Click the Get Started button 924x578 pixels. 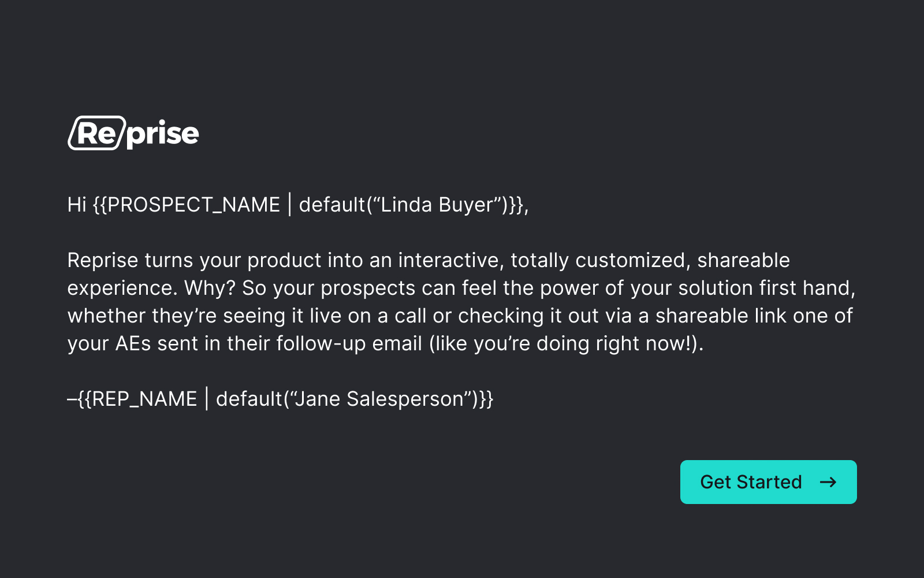click(x=768, y=482)
